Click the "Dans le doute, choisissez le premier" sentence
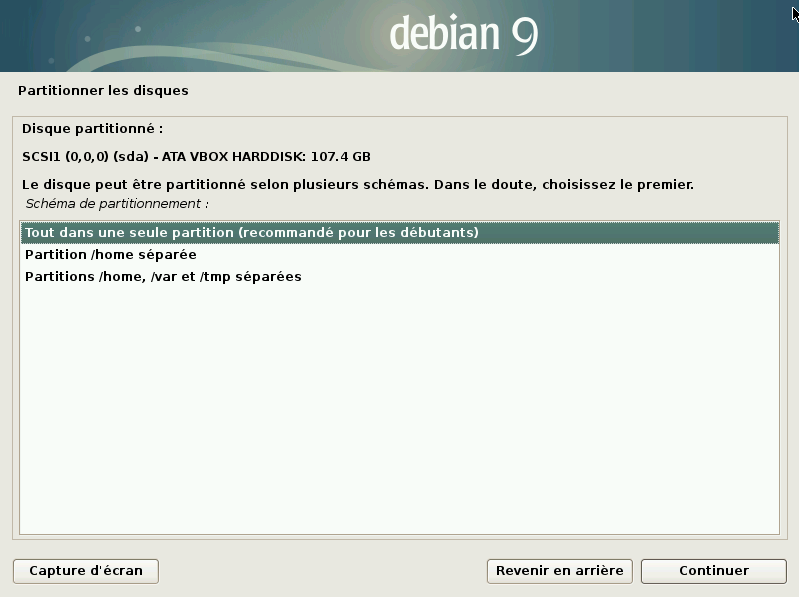 [564, 184]
